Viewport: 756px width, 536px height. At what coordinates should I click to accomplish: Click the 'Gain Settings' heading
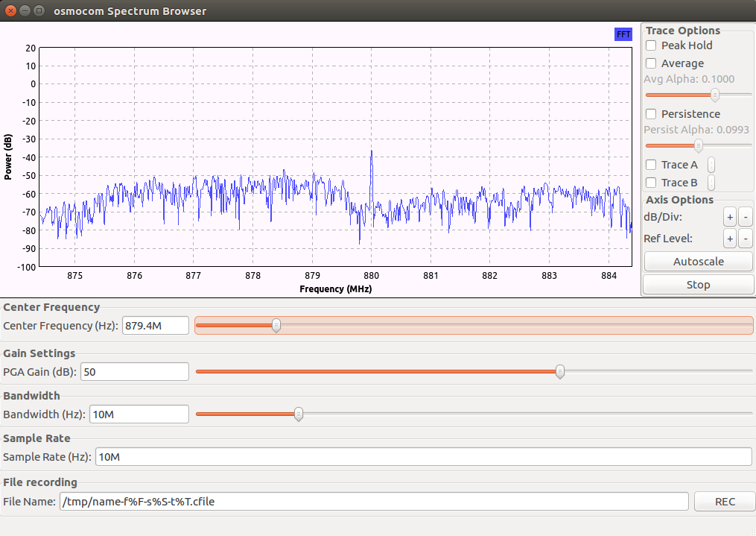point(39,353)
